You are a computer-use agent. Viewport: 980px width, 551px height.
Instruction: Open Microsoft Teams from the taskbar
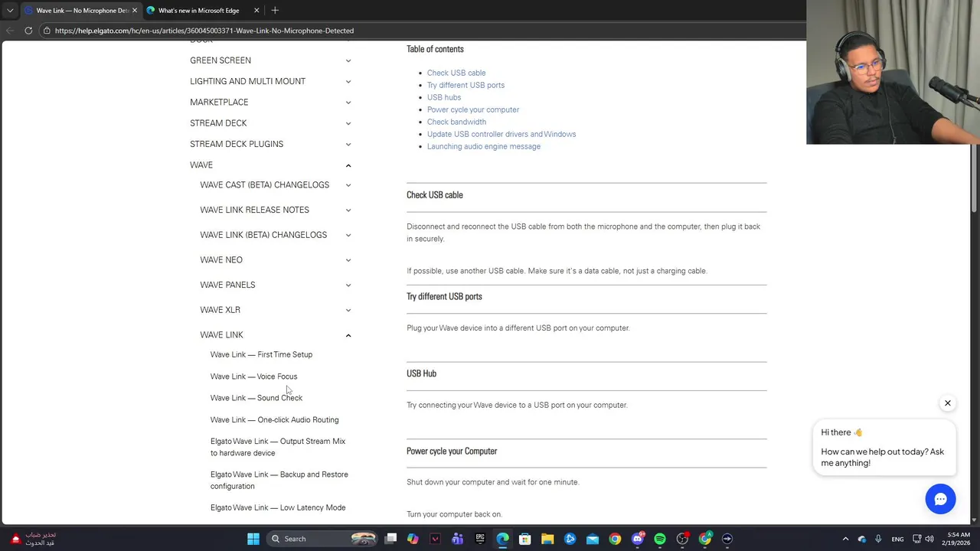458,539
